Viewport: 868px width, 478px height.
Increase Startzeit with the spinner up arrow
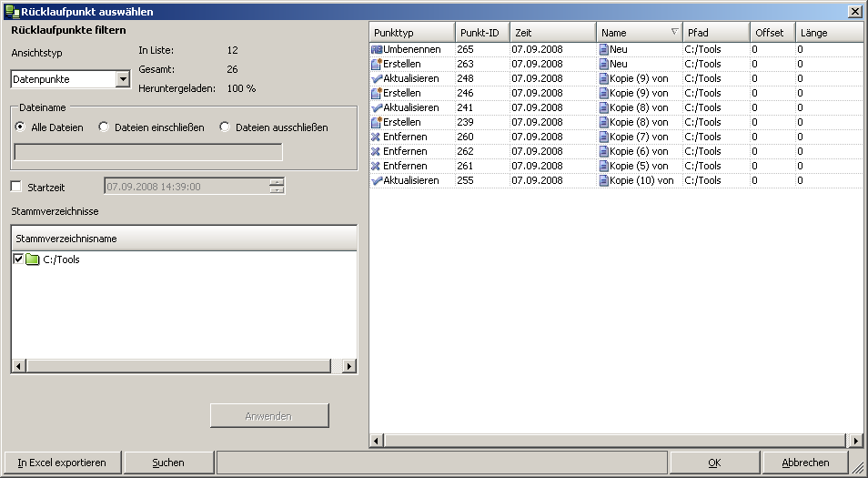point(277,182)
